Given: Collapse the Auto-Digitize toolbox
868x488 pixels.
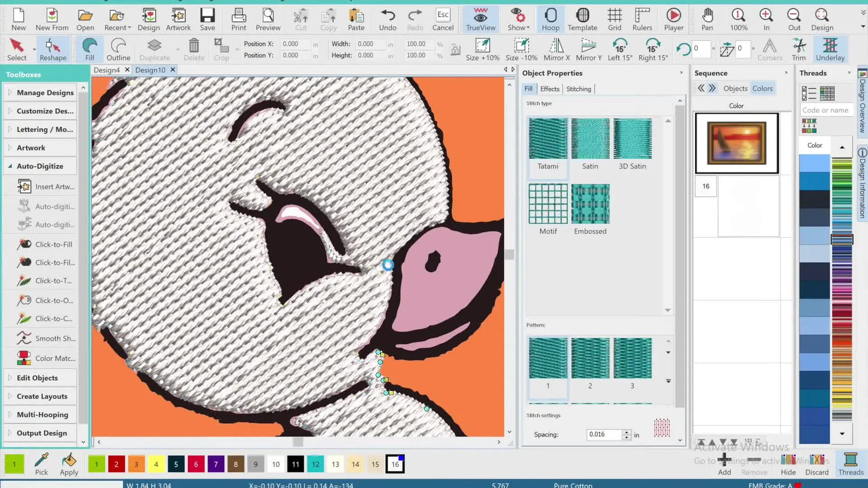Looking at the screenshot, I should pyautogui.click(x=40, y=166).
